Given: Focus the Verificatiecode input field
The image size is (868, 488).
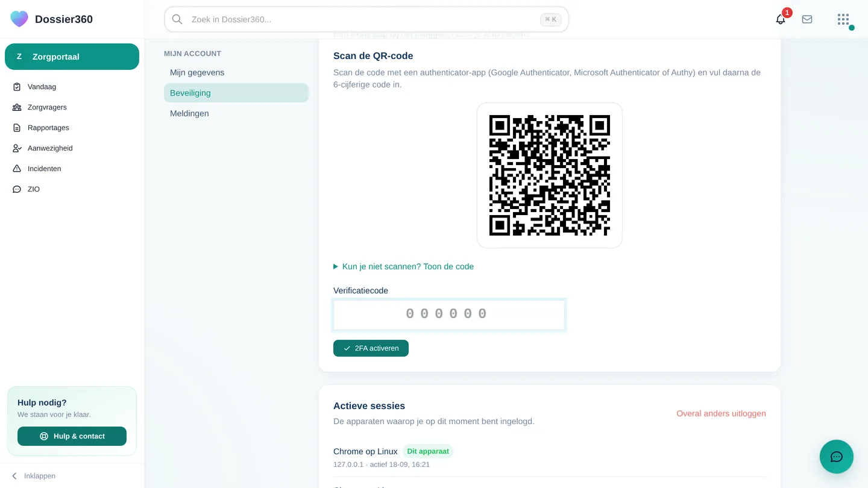Looking at the screenshot, I should [x=449, y=314].
